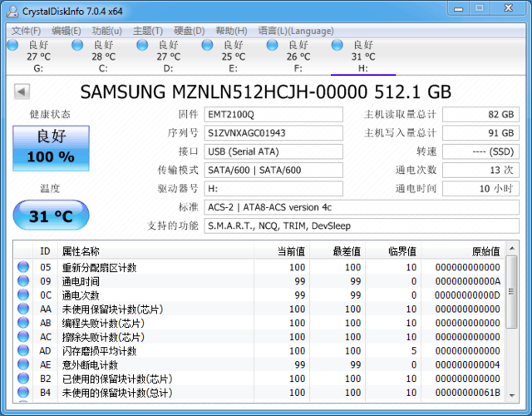
Task: Open the 编辑(E) menu
Action: point(66,31)
